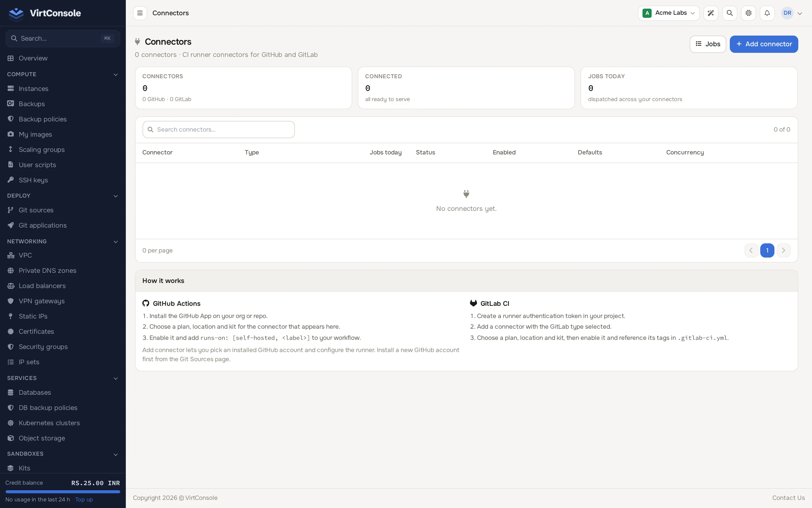Open the Jobs button

pos(708,44)
